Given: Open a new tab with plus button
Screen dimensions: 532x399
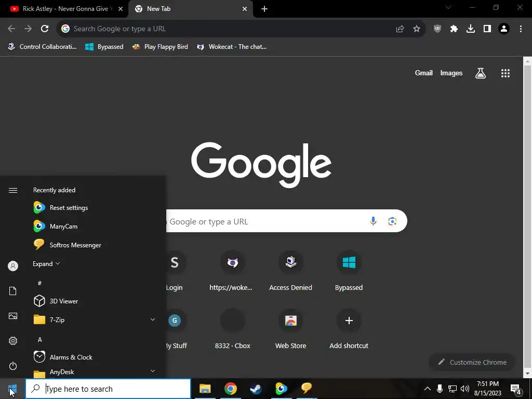Looking at the screenshot, I should tap(264, 9).
